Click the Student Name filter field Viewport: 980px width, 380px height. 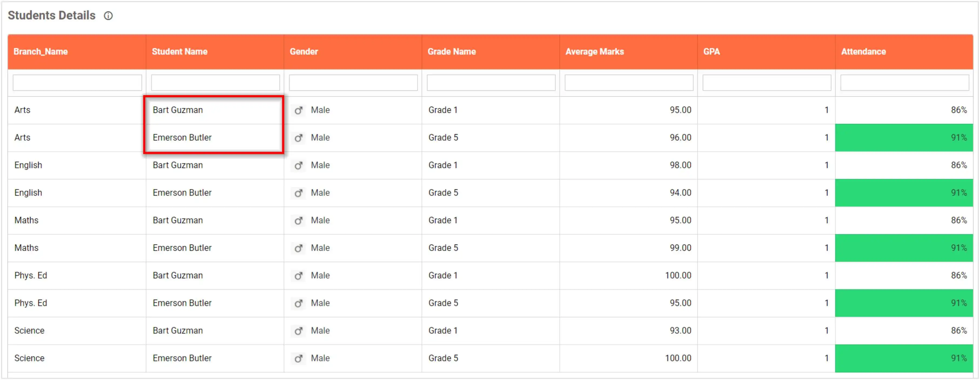pyautogui.click(x=215, y=82)
